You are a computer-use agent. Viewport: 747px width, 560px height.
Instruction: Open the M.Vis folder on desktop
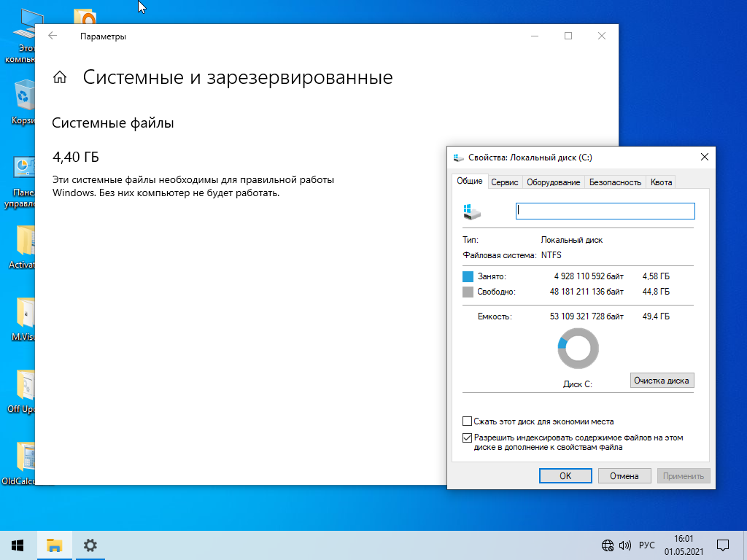pos(23,319)
